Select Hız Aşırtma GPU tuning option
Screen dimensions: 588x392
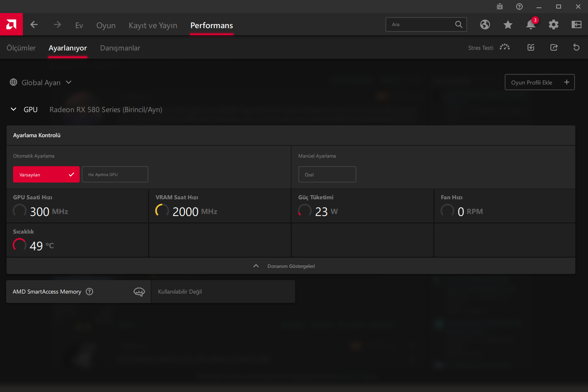coord(115,174)
